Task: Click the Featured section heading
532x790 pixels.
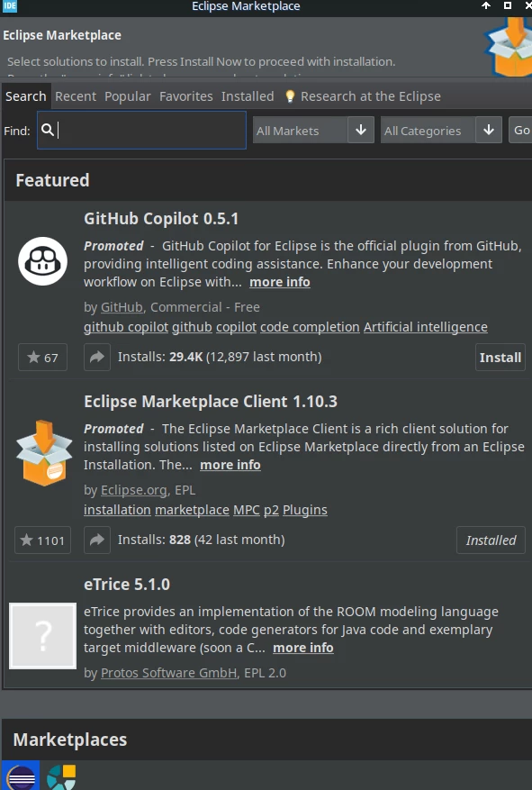Action: [x=52, y=180]
